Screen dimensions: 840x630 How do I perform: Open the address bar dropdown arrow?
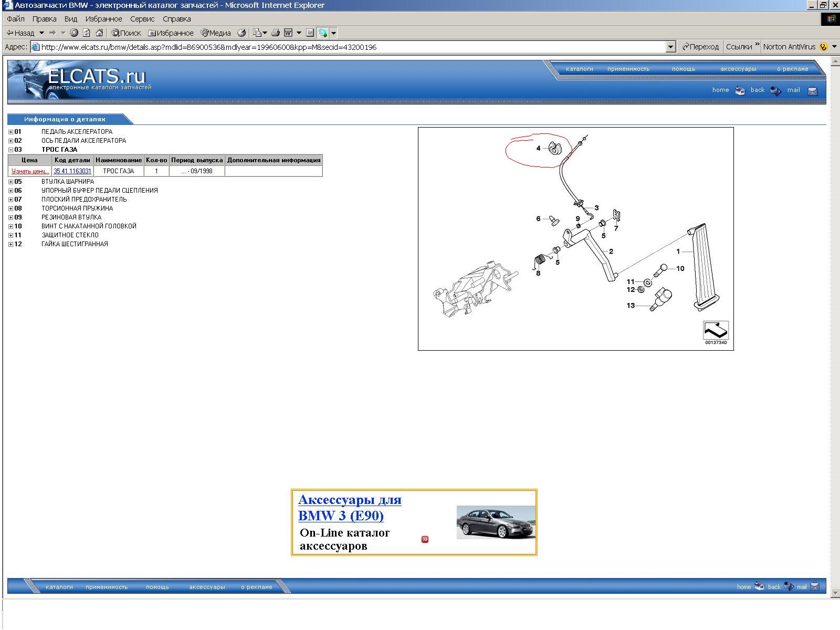pos(670,47)
